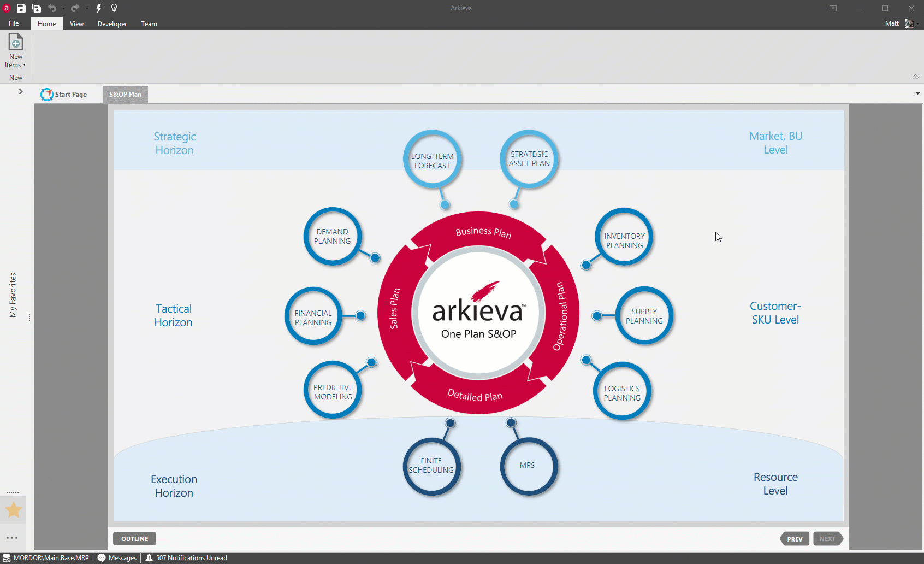This screenshot has height=564, width=924.
Task: Save using the floppy disk icon
Action: pyautogui.click(x=21, y=8)
